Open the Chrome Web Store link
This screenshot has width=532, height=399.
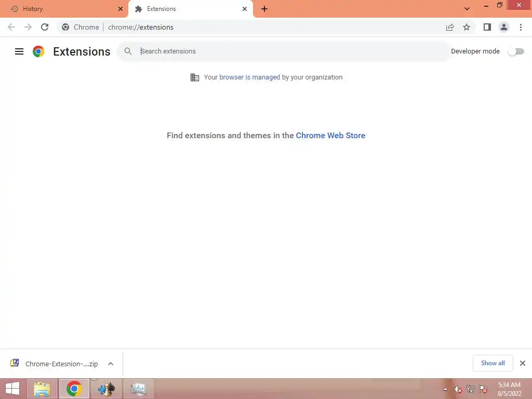(x=330, y=136)
